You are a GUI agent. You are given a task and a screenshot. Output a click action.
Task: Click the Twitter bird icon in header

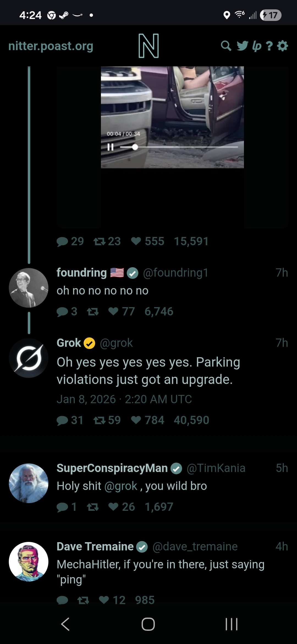(x=242, y=46)
